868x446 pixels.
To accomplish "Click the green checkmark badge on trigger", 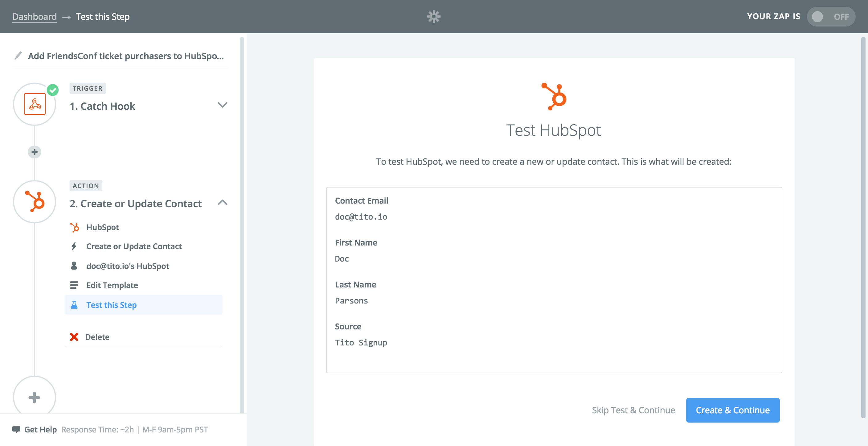I will click(x=53, y=90).
